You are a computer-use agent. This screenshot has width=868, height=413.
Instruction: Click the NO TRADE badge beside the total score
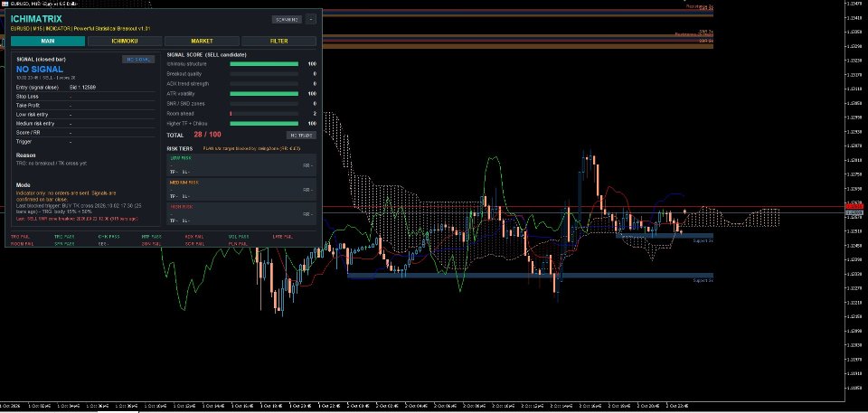pos(301,135)
